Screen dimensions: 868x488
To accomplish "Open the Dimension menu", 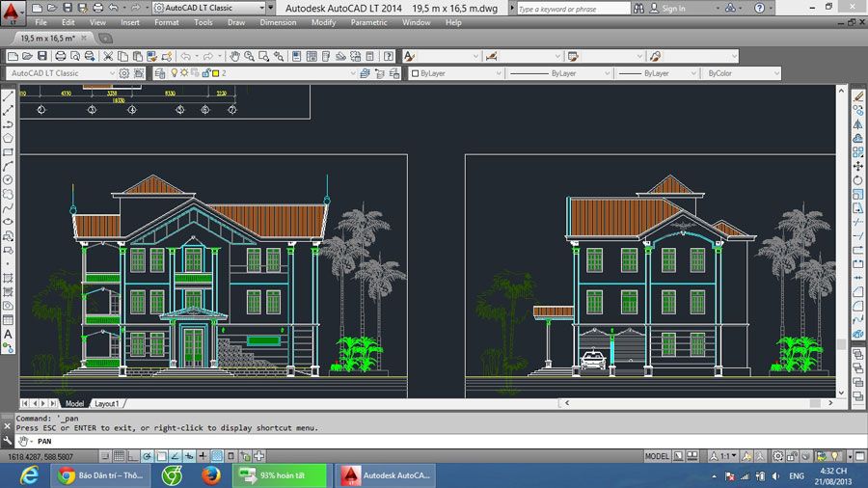I will pos(278,22).
